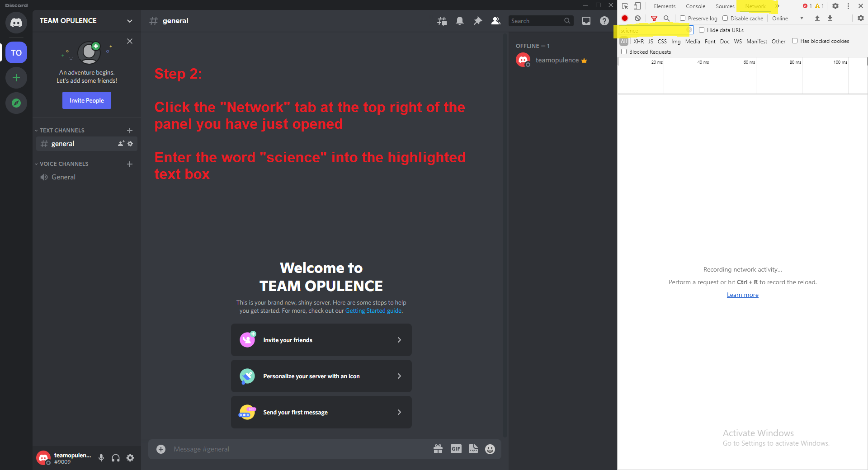Click DevTools inspect element icon

(x=625, y=6)
